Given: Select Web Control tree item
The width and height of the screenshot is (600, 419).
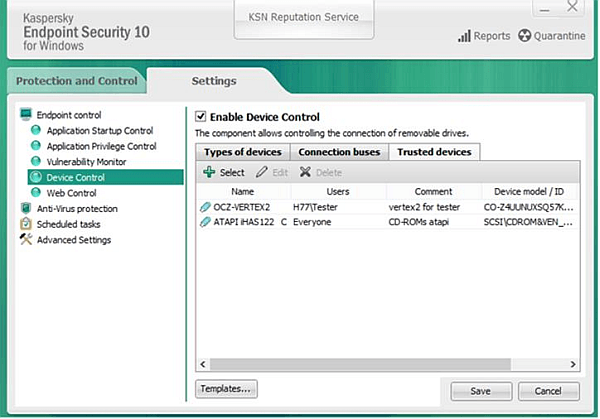Looking at the screenshot, I should coord(72,193).
